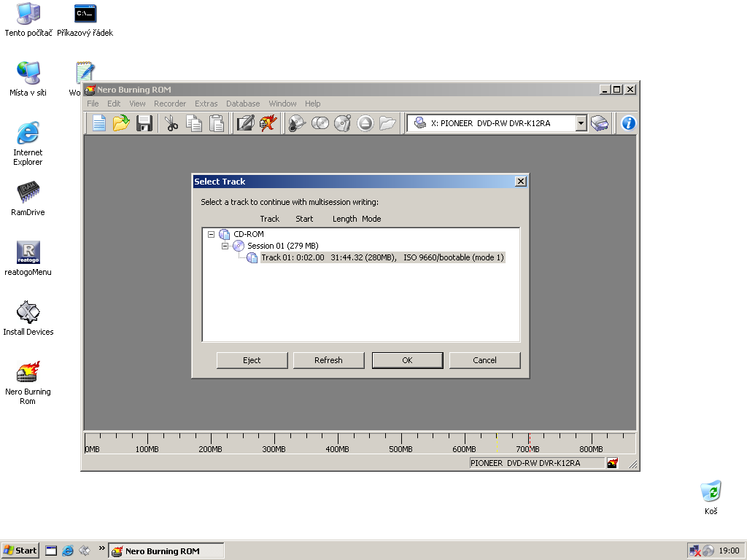747x560 pixels.
Task: Open the Koš recycle bin icon
Action: [x=711, y=497]
